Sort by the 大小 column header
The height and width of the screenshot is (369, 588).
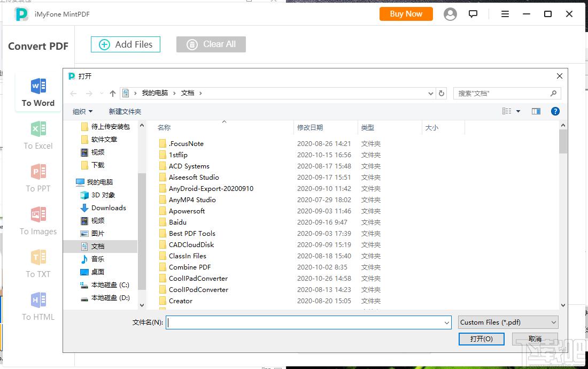click(x=431, y=127)
